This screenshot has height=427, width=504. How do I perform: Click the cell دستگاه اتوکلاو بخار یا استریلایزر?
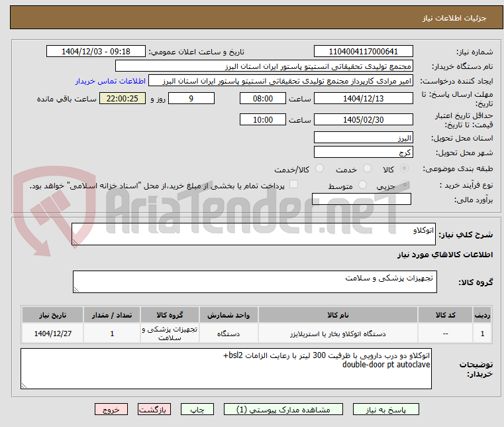pos(338,334)
